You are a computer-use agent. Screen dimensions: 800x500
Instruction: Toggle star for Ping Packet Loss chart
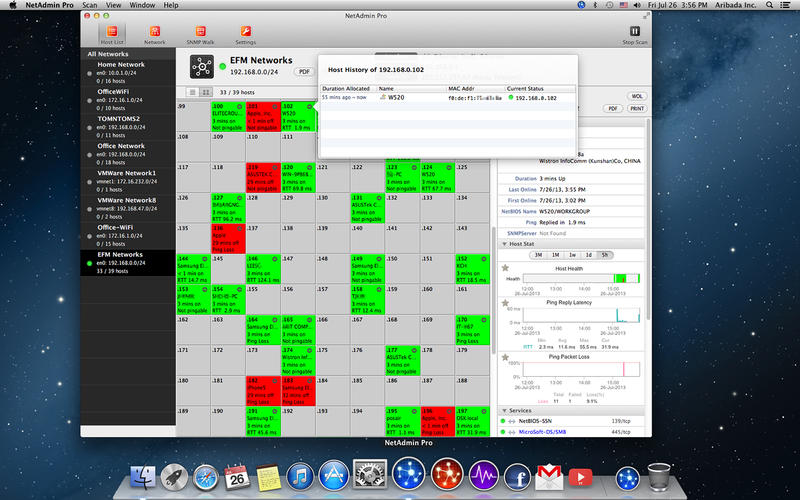pos(505,357)
